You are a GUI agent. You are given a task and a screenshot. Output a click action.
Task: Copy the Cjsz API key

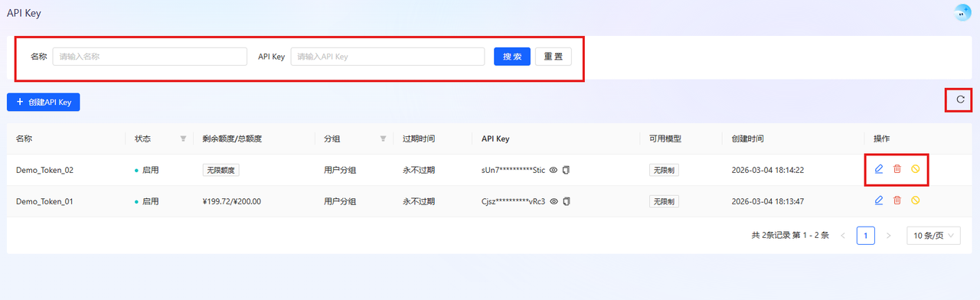[x=567, y=201]
